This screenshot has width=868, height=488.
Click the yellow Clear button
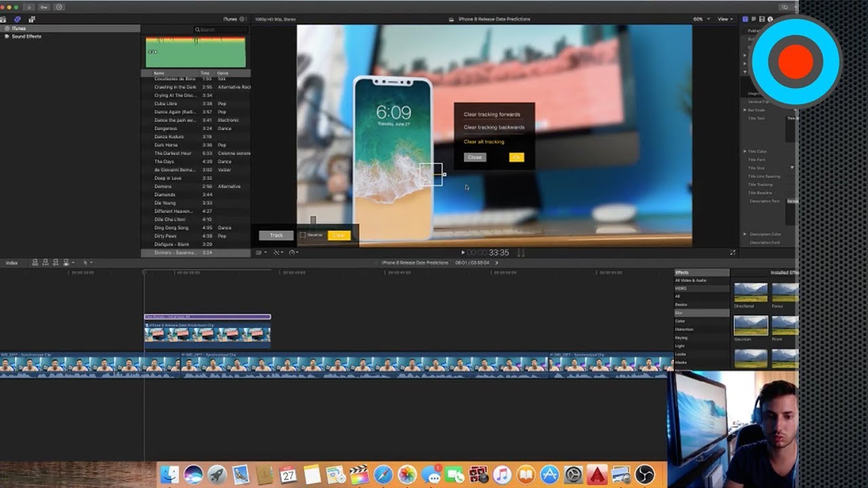[339, 235]
